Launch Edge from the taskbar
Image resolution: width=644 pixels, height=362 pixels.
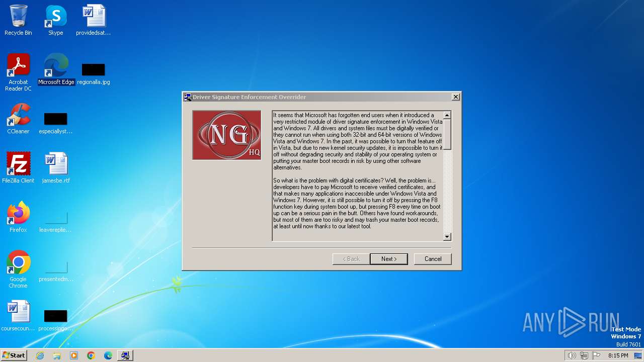[108, 355]
